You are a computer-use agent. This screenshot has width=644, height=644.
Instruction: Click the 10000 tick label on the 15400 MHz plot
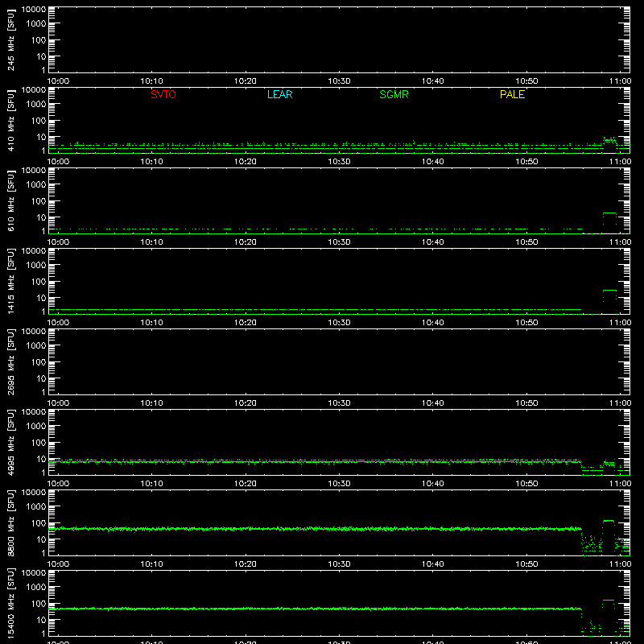coord(34,573)
